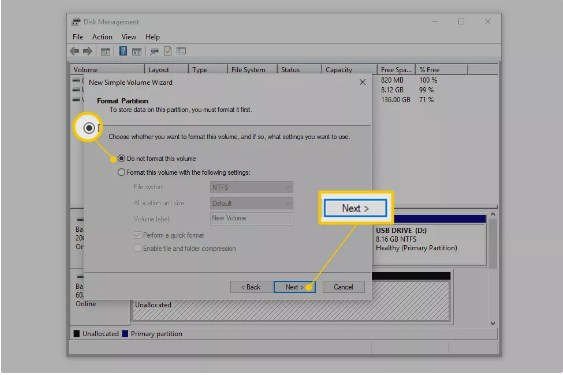The image size is (563, 375).
Task: Open the Help menu
Action: [x=153, y=37]
